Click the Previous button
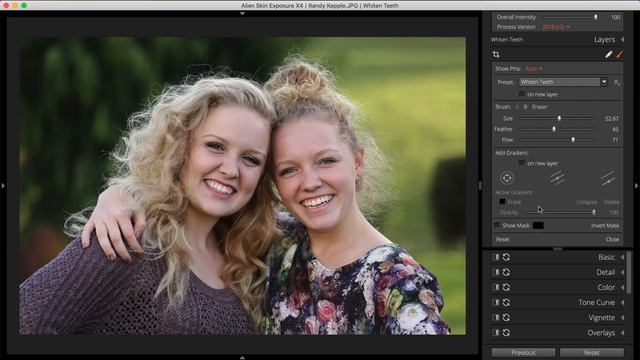This screenshot has width=640, height=360. click(523, 353)
